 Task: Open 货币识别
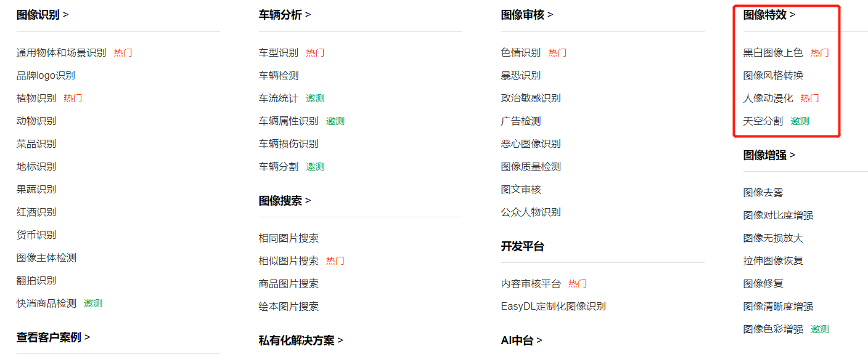(x=36, y=235)
